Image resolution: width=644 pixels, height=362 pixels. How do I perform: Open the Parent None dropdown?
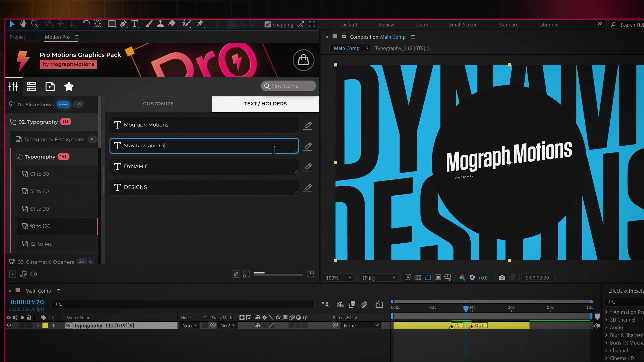point(361,326)
